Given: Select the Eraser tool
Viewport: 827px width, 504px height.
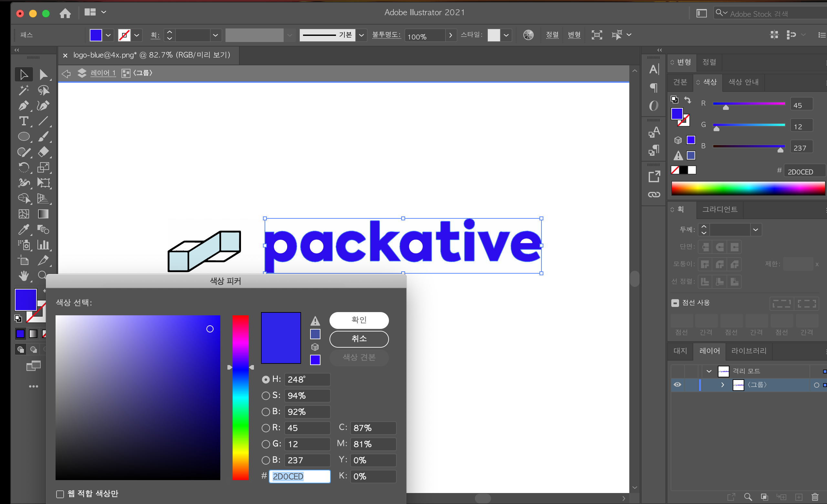Looking at the screenshot, I should point(43,152).
